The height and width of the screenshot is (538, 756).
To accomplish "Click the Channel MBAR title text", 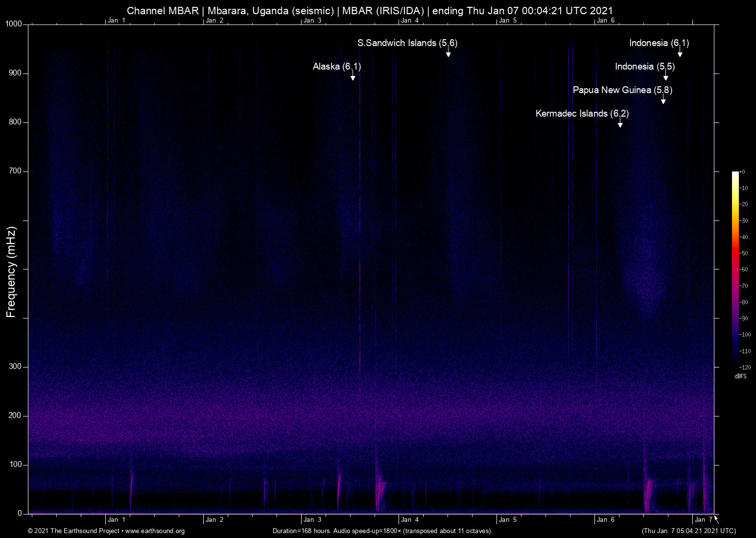I will (370, 10).
